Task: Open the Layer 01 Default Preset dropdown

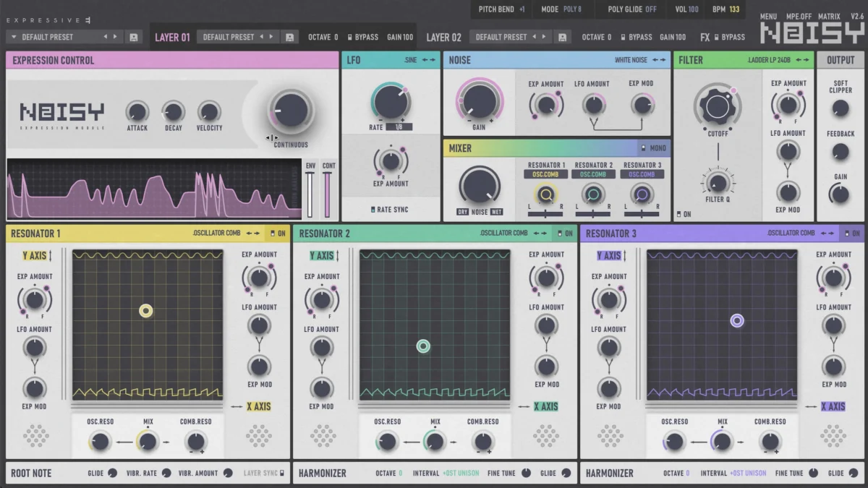Action: point(238,37)
